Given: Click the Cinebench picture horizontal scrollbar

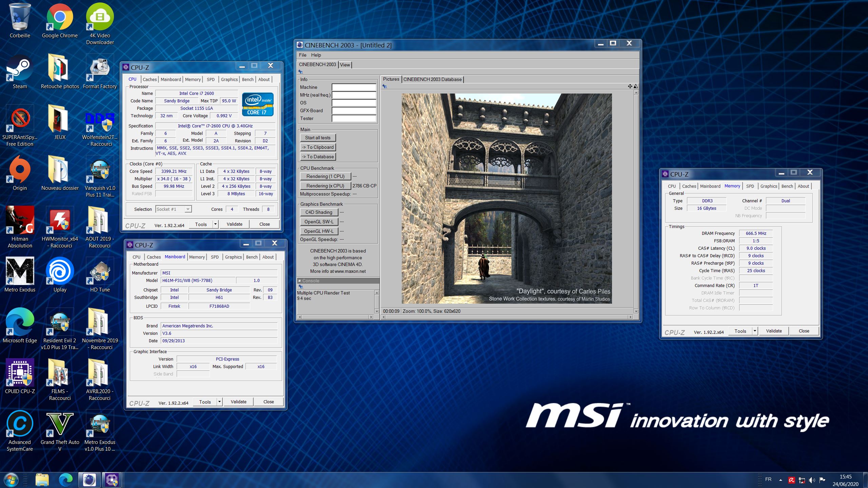Looking at the screenshot, I should coord(507,317).
